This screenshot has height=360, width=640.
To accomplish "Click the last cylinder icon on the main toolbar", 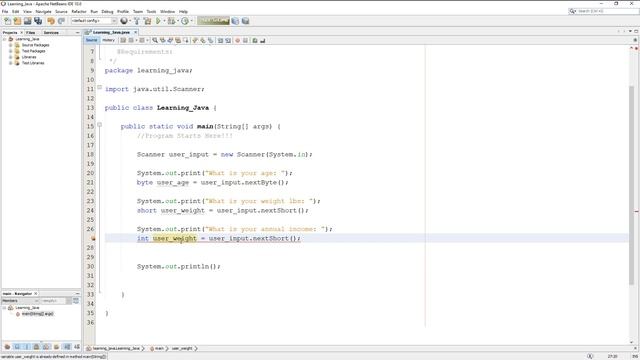I will 245,21.
